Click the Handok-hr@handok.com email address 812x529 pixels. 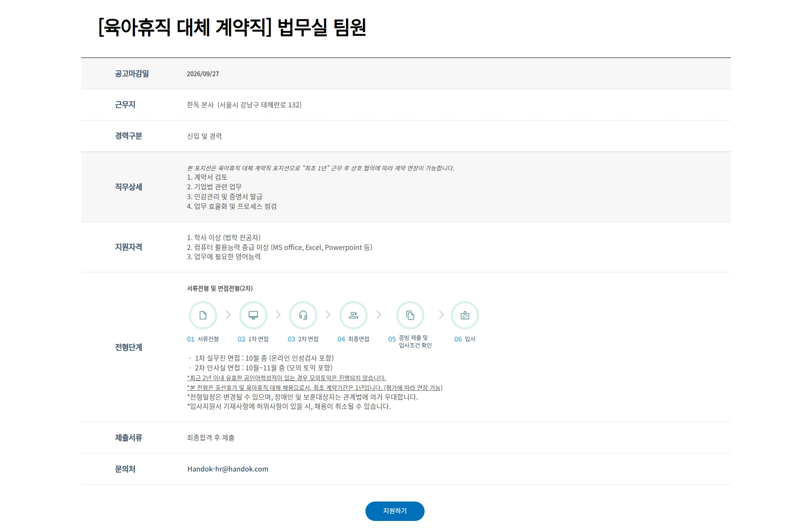[x=228, y=469]
